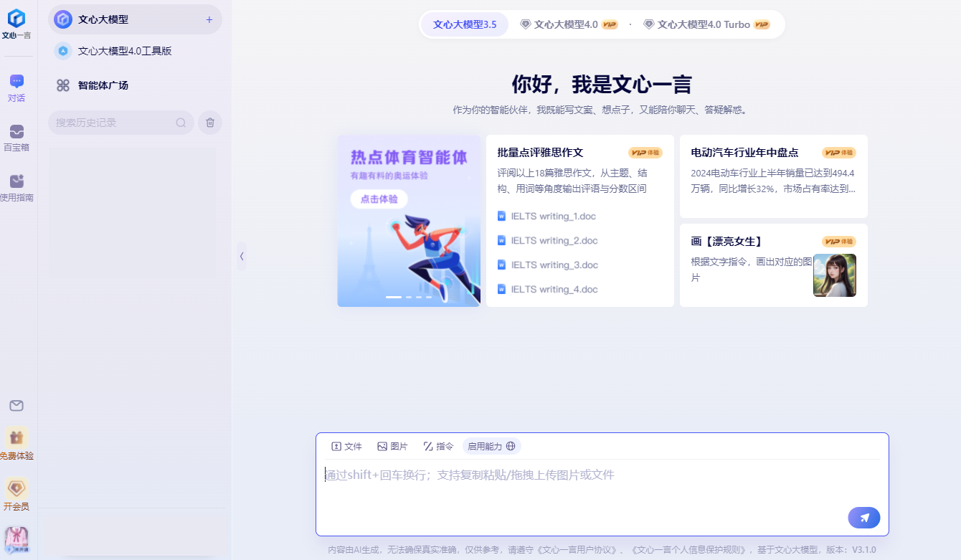The height and width of the screenshot is (560, 961).
Task: Click VIP体验 badge on 批量点评雅思作文 card
Action: point(645,153)
